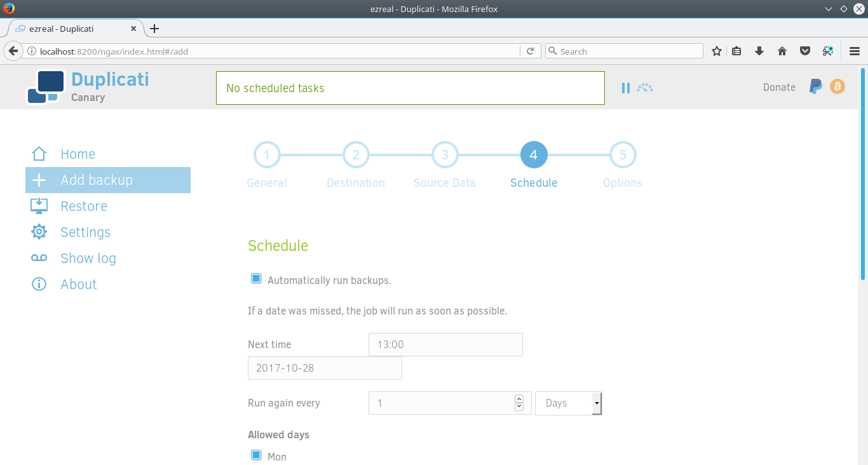Click the Home house icon
Image resolution: width=868 pixels, height=465 pixels.
(x=39, y=154)
